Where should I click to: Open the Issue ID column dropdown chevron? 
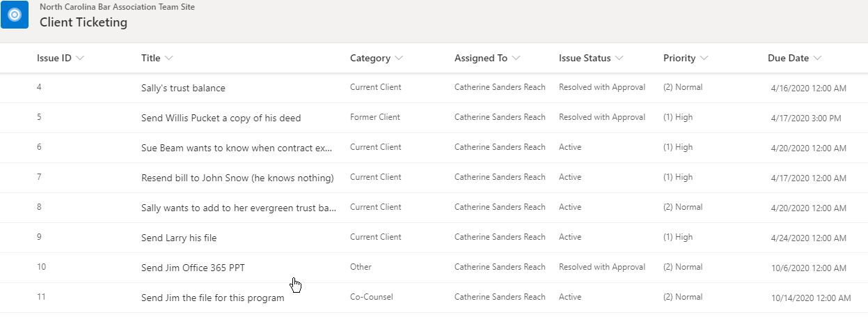80,59
